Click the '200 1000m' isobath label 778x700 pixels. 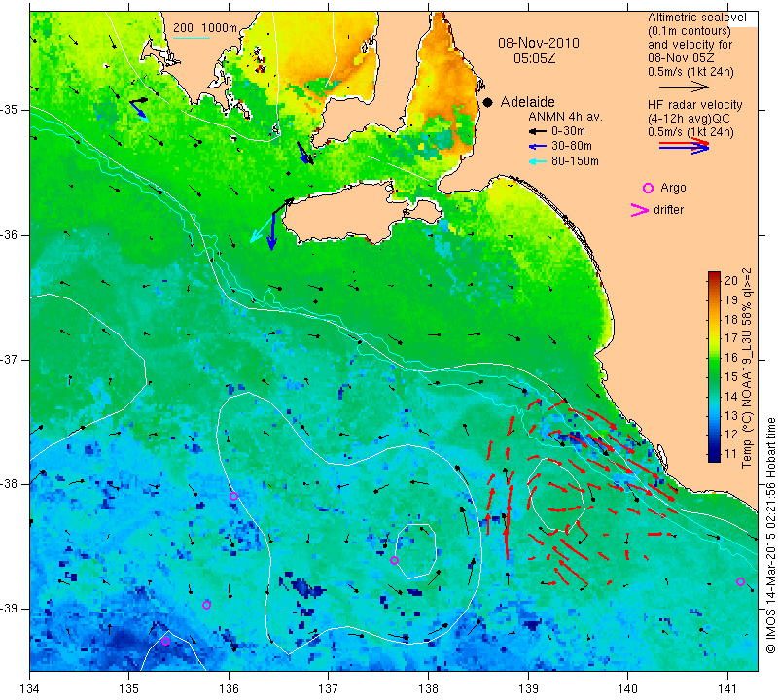point(205,28)
